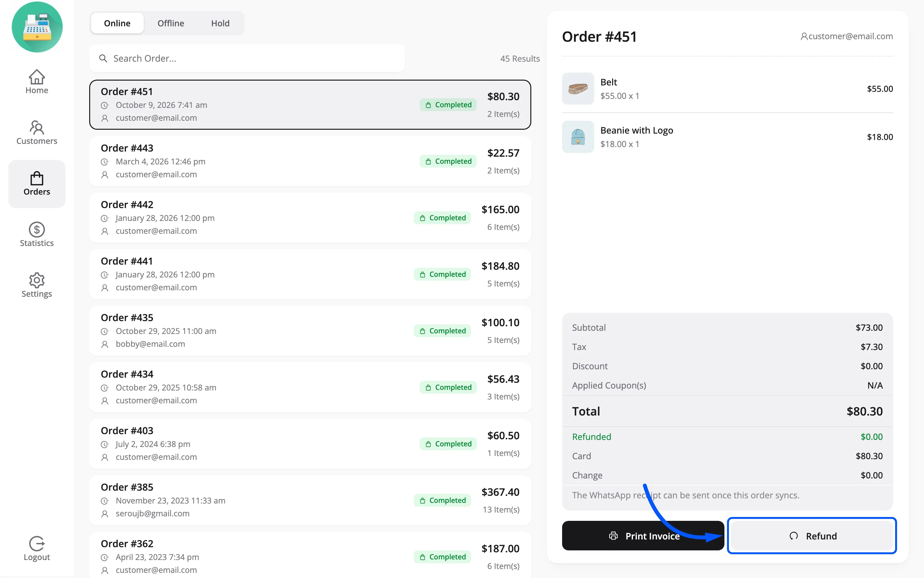
Task: Click the clock icon in Order #443
Action: [x=105, y=162]
